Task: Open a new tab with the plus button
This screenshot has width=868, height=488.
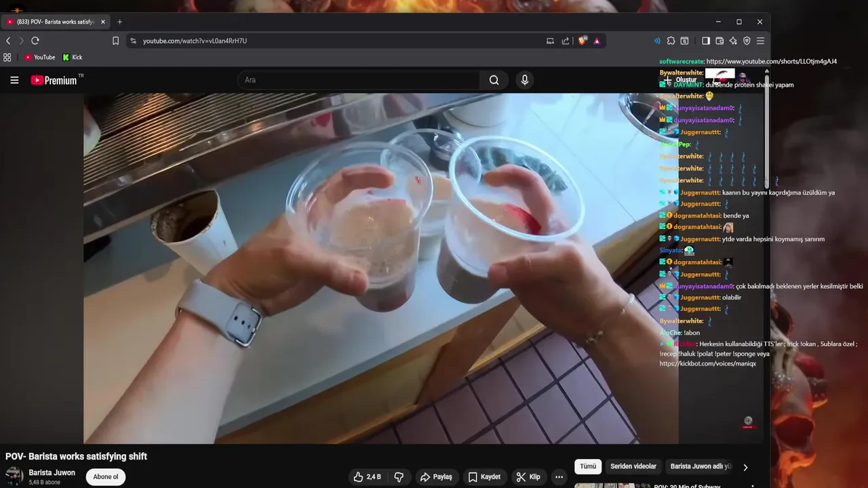Action: [119, 22]
